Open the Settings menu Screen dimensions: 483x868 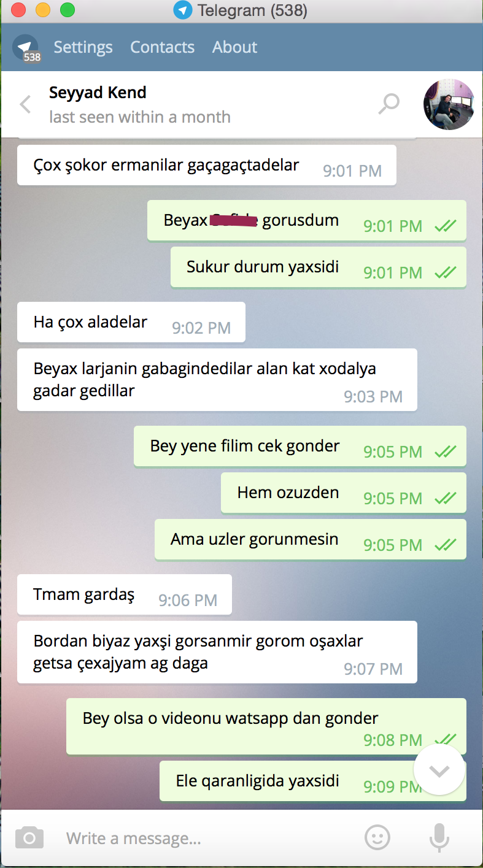pos(83,47)
